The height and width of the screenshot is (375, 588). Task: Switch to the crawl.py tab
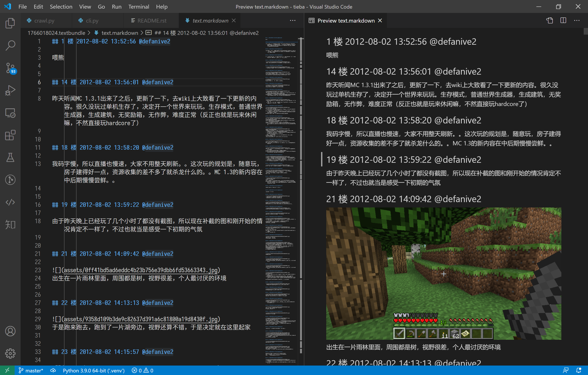click(44, 20)
